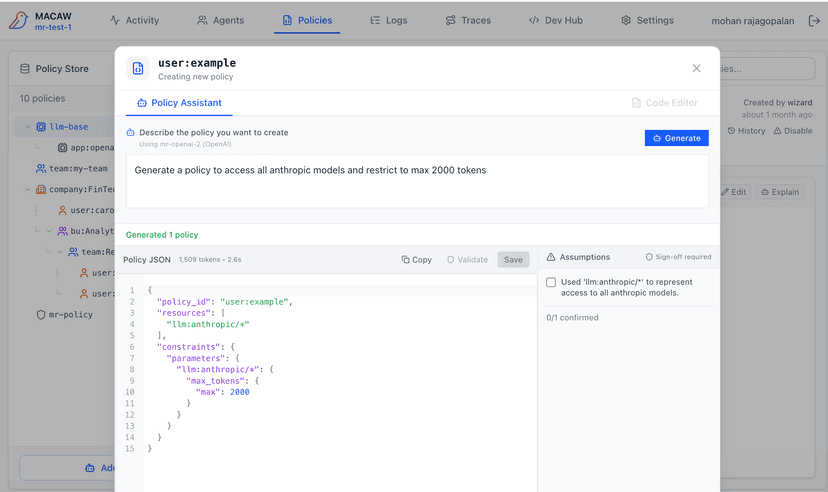Click the Generated 1 policy status text
Image resolution: width=828 pixels, height=492 pixels.
coord(162,235)
